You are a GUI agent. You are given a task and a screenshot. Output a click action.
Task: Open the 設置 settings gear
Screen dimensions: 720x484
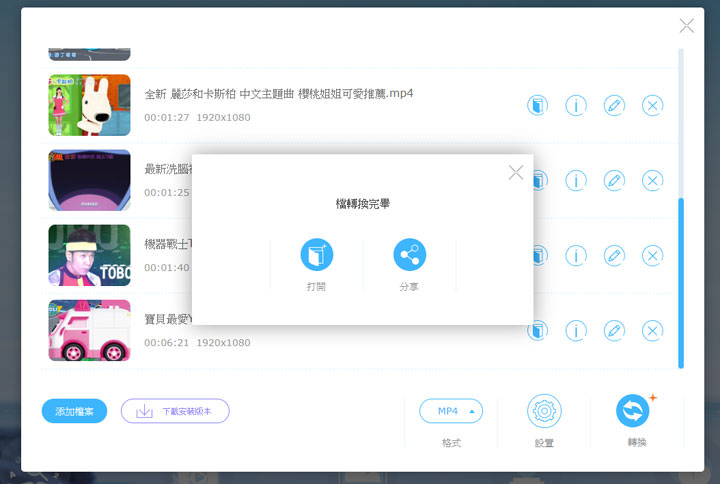tap(544, 411)
